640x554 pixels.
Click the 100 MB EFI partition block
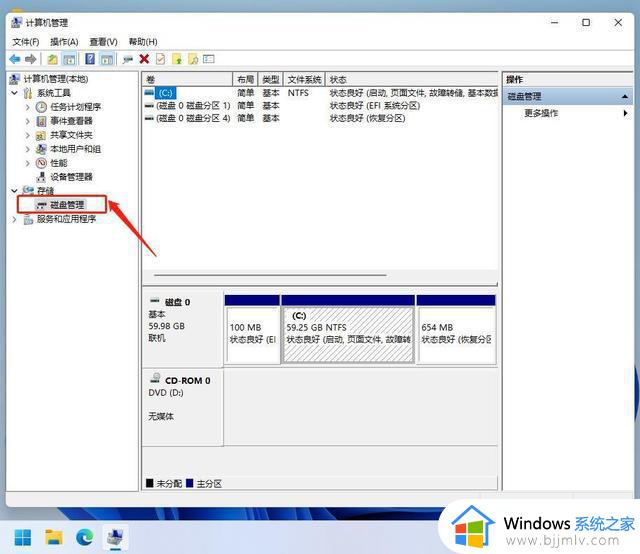(x=252, y=329)
